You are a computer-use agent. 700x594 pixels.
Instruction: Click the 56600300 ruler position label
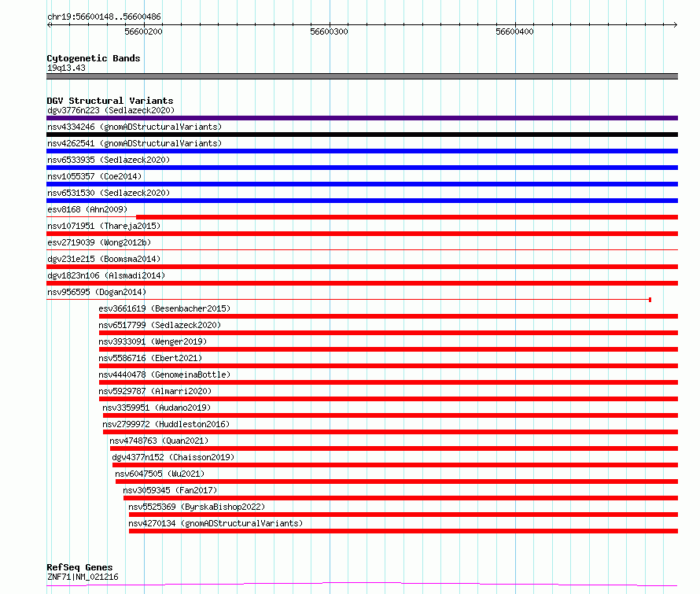(329, 31)
